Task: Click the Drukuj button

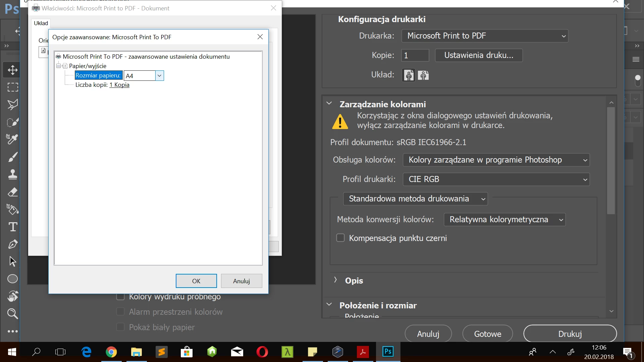Action: tap(570, 334)
